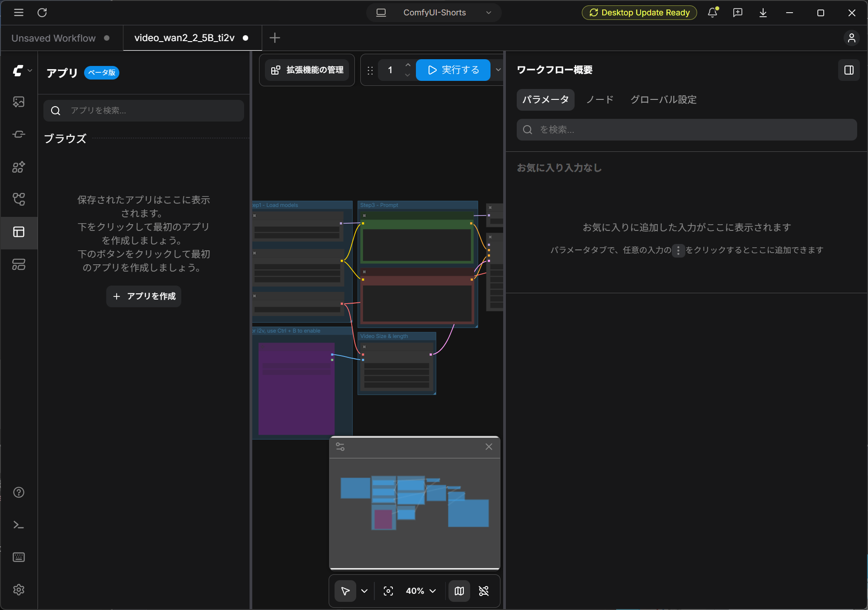Toggle the right side panel layout icon
Screen dimensions: 868x610
pyautogui.click(x=849, y=70)
